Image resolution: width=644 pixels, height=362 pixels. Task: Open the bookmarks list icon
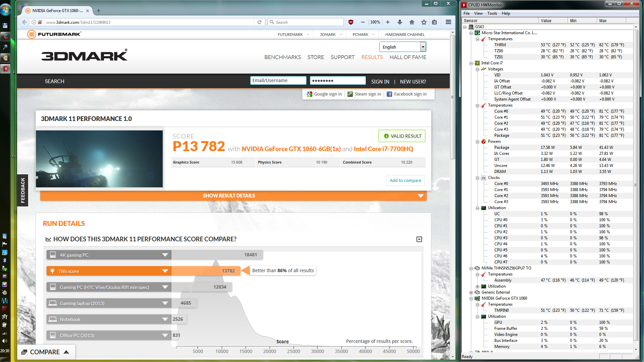pyautogui.click(x=434, y=22)
